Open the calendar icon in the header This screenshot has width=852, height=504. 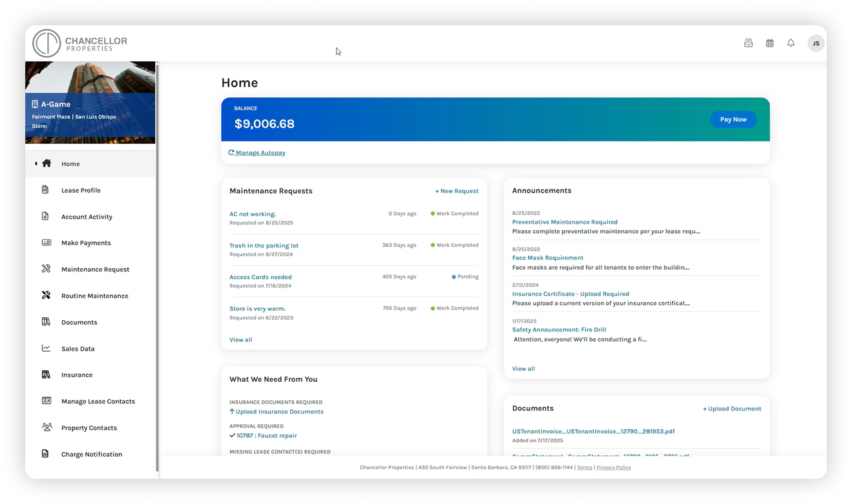click(770, 43)
